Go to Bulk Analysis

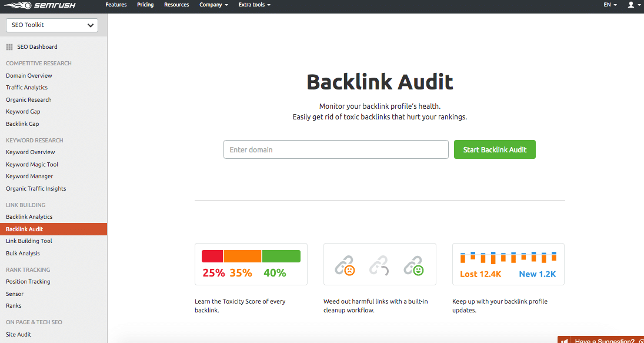22,254
